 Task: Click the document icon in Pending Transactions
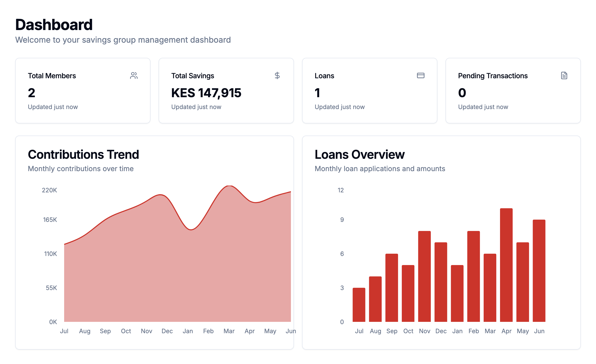click(564, 75)
